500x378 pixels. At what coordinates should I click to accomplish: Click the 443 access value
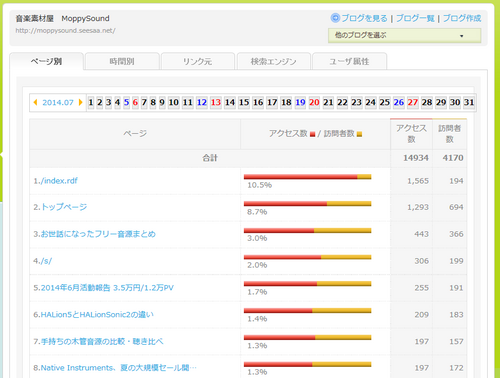422,234
